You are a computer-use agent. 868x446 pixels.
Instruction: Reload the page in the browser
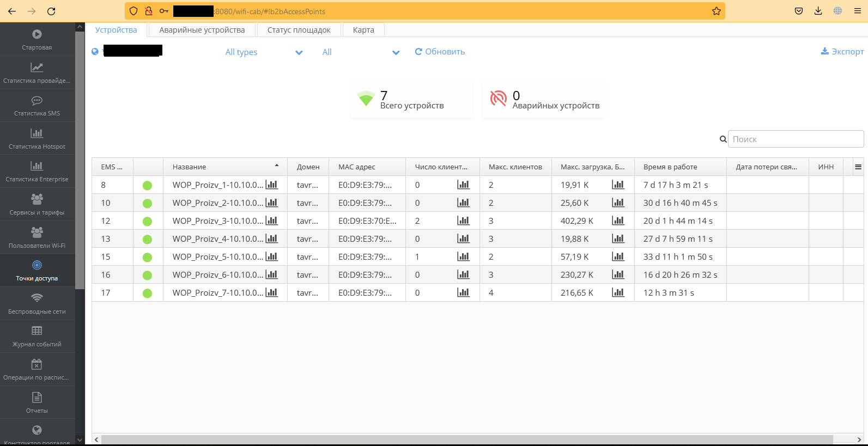click(x=51, y=11)
